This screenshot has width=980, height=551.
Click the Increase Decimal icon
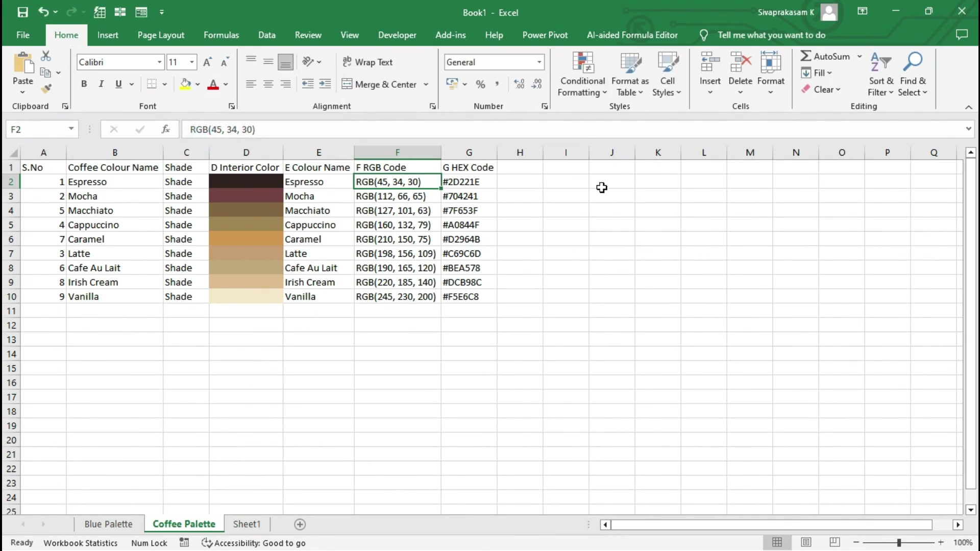(x=519, y=84)
